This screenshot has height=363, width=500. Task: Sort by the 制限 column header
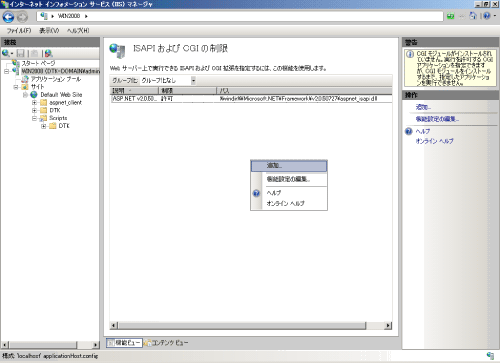(x=188, y=91)
